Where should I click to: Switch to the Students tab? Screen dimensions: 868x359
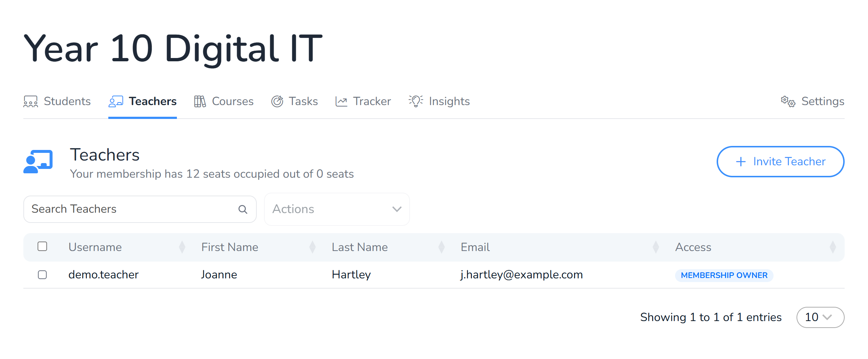[x=57, y=101]
